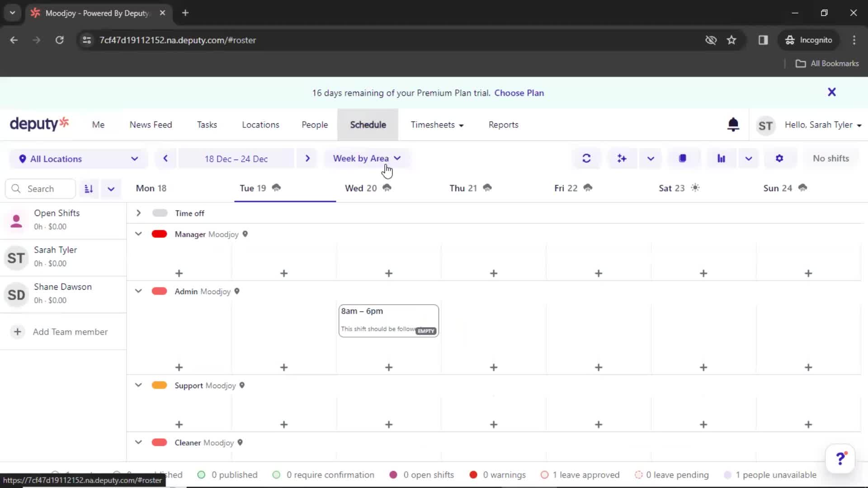Reload the browser page
The height and width of the screenshot is (488, 868).
point(59,40)
